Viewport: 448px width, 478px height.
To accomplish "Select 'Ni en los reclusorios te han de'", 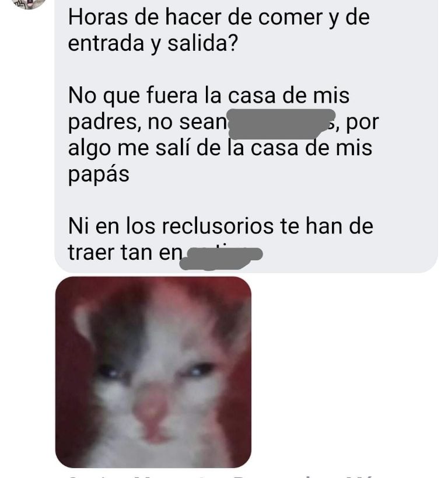I will click(x=220, y=226).
